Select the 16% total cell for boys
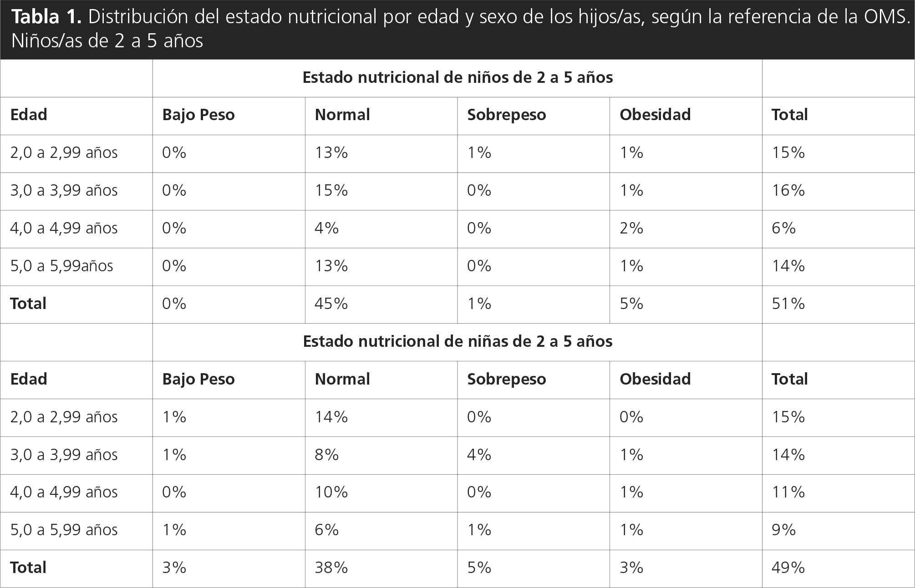 pos(788,191)
